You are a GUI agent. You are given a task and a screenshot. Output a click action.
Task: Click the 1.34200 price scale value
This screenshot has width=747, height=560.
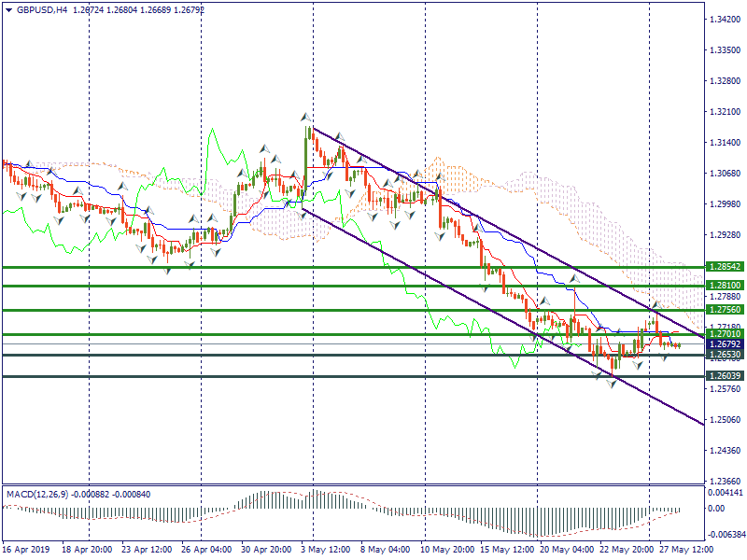click(724, 20)
